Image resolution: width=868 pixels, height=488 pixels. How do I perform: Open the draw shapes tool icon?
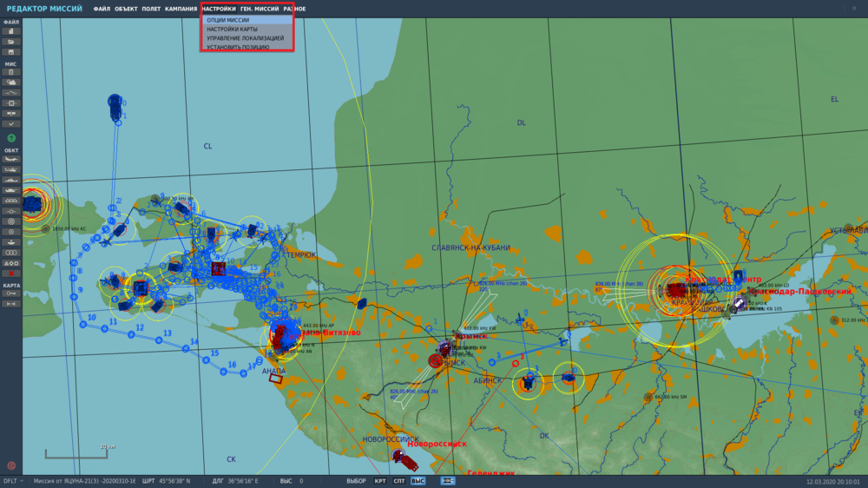point(11,263)
